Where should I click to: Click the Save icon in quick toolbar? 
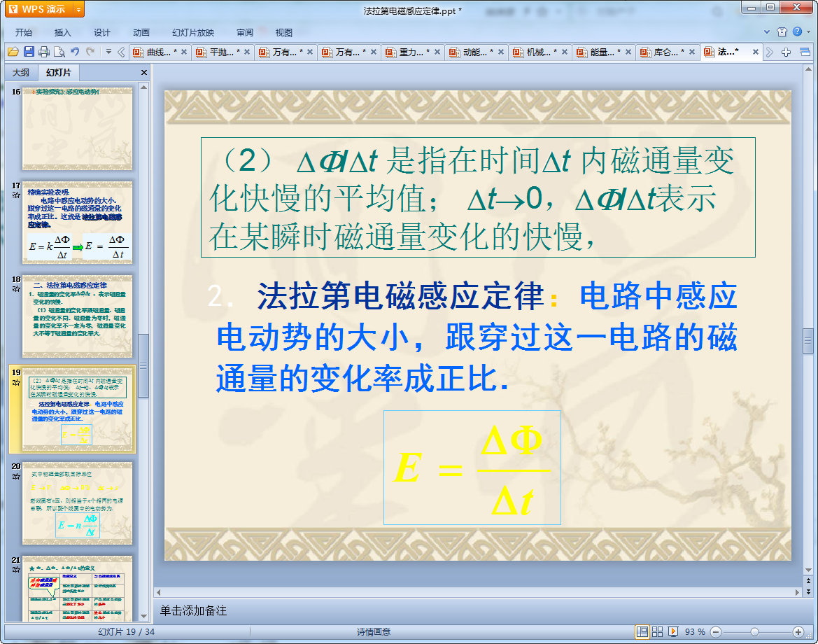pyautogui.click(x=29, y=52)
